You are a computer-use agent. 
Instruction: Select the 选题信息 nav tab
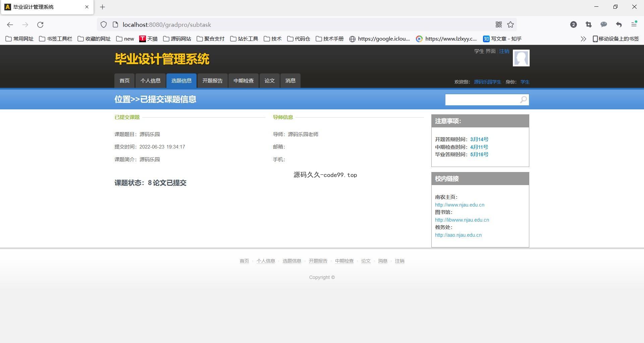181,81
